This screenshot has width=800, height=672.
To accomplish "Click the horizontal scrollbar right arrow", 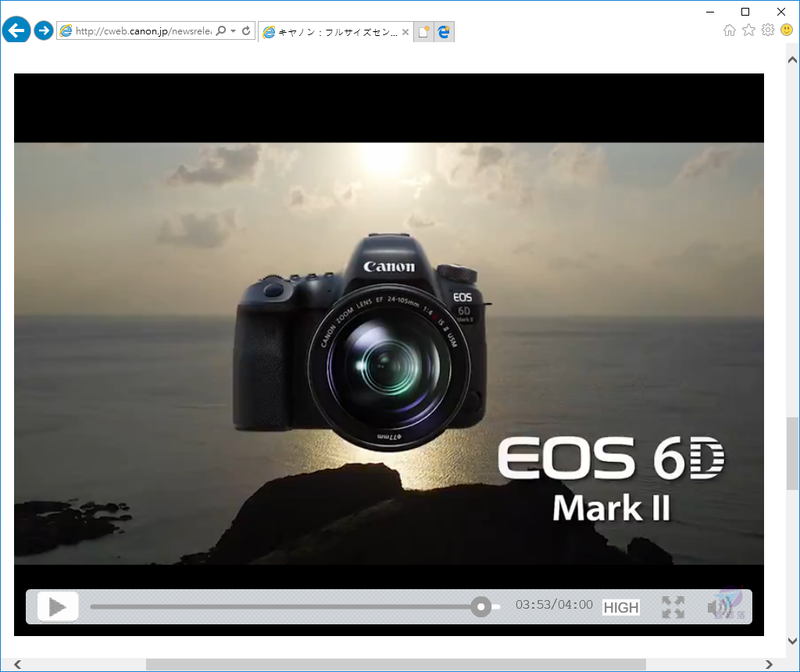I will (x=769, y=664).
